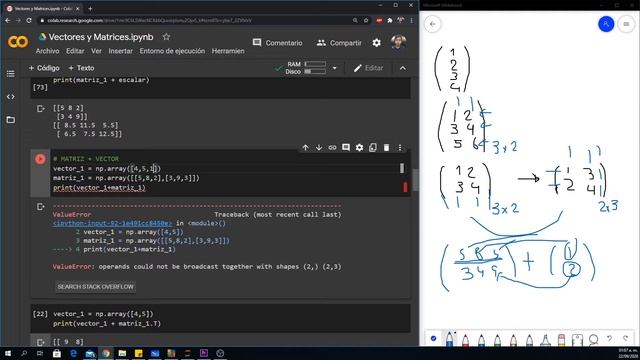This screenshot has height=360, width=640.
Task: Open the Files sidebar panel
Action: 11,120
